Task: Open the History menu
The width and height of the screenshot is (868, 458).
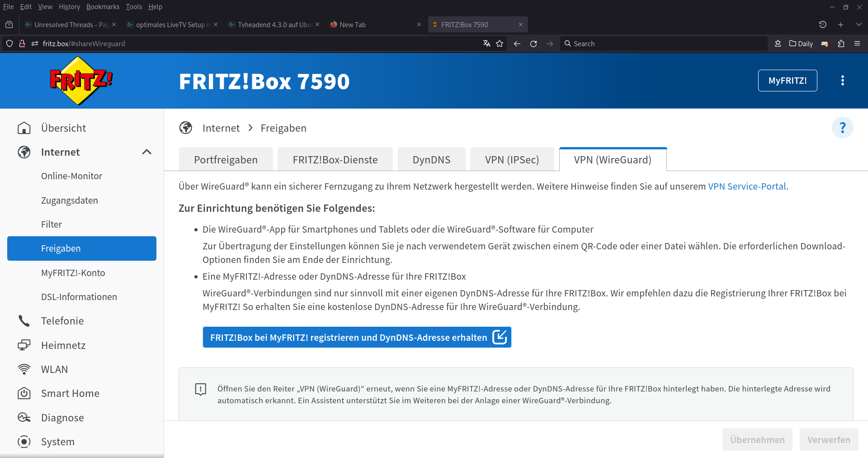Action: (x=69, y=7)
